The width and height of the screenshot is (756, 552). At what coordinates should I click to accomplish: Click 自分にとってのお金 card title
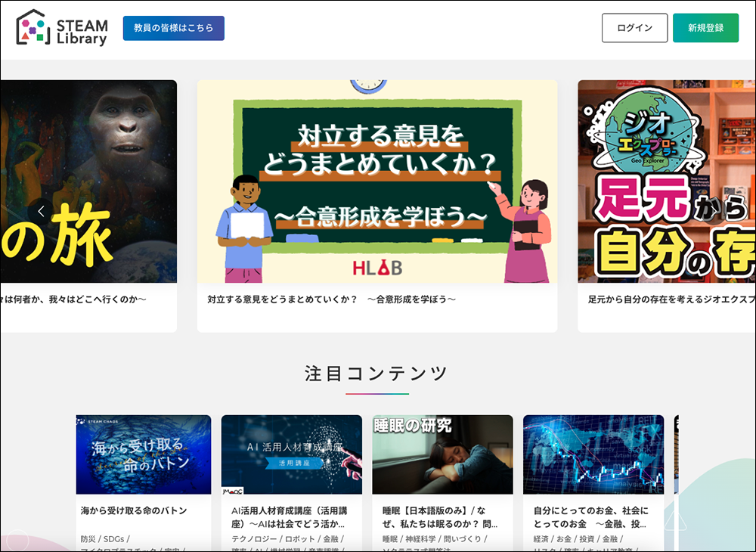pyautogui.click(x=591, y=517)
